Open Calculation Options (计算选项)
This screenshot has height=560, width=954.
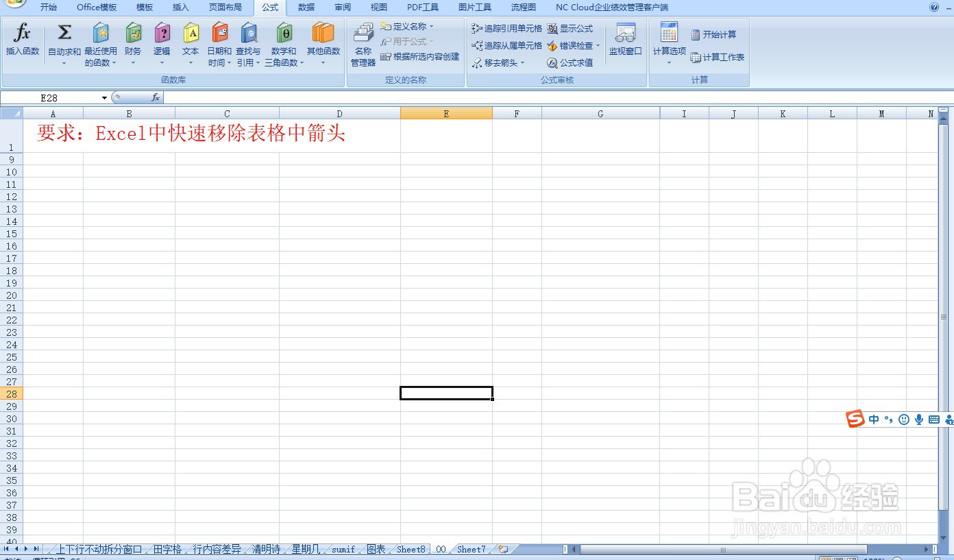[669, 45]
